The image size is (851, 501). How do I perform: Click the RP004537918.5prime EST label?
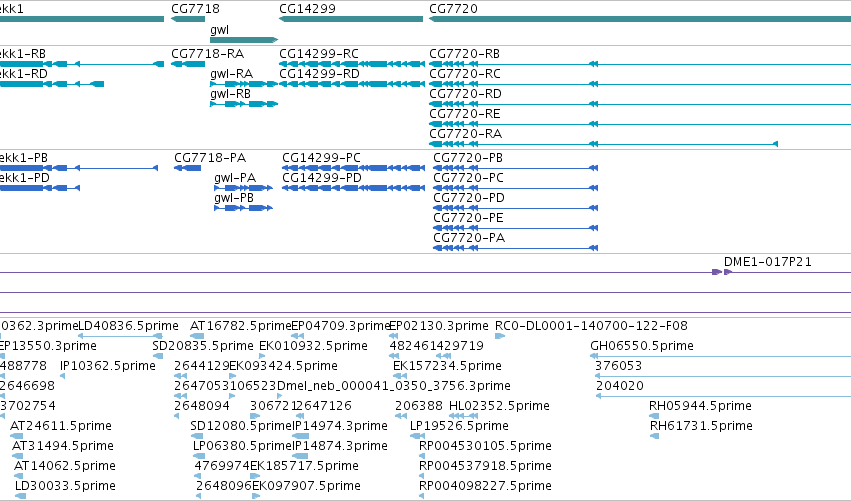tap(485, 467)
